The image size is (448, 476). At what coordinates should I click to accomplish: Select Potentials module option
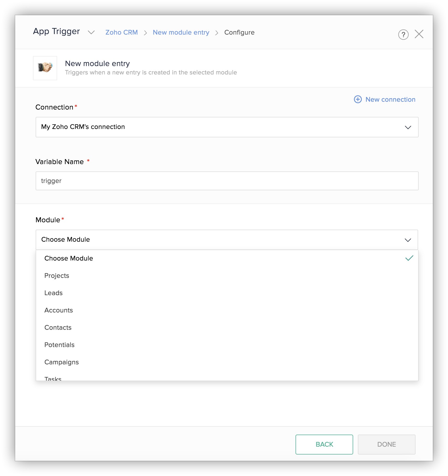click(x=59, y=345)
